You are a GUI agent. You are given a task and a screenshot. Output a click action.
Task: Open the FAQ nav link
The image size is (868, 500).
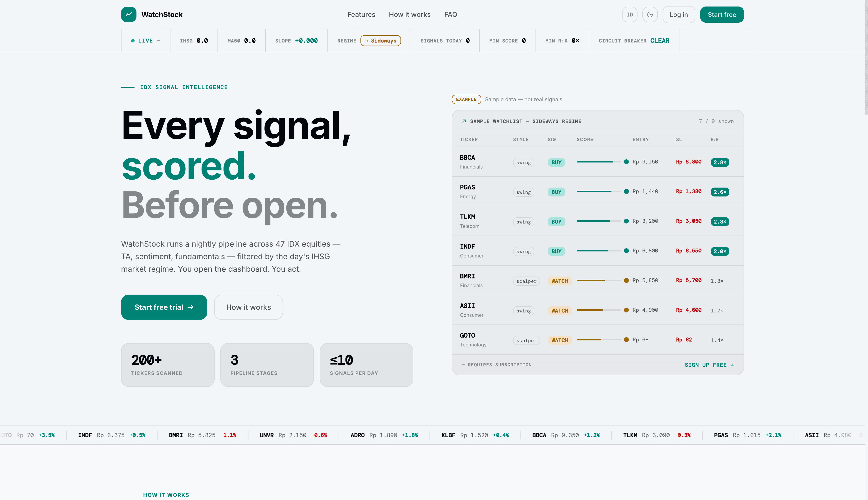pyautogui.click(x=450, y=14)
